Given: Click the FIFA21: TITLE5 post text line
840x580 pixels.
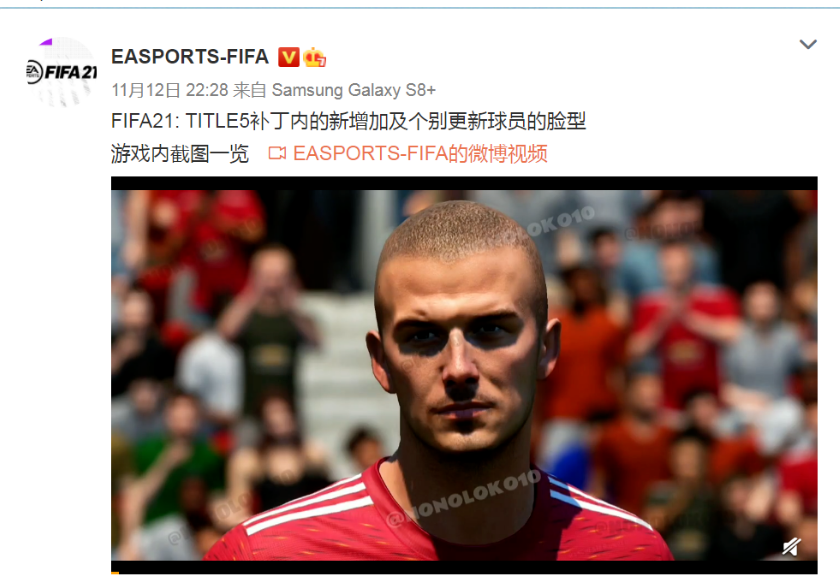Looking at the screenshot, I should pyautogui.click(x=348, y=121).
